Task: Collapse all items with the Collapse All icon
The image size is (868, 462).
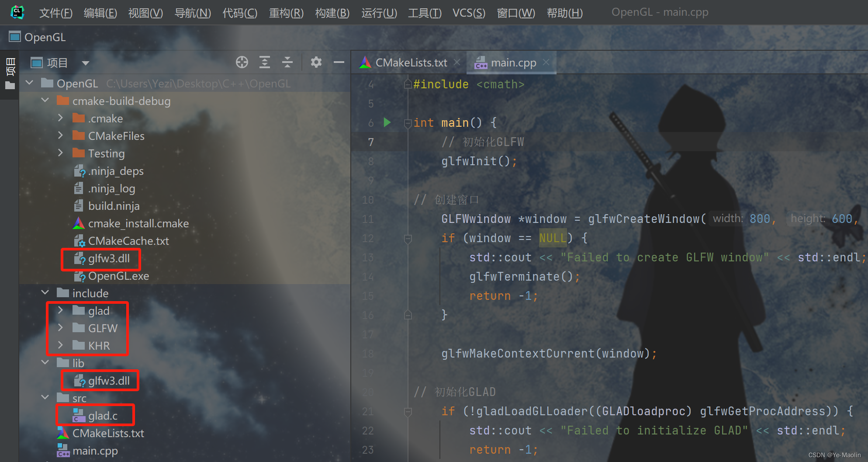Action: click(x=287, y=62)
